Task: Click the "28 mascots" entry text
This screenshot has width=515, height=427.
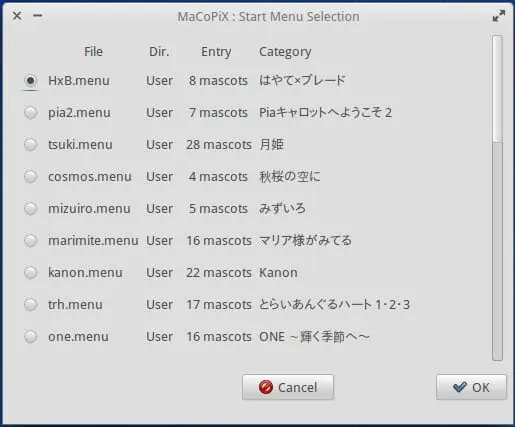Action: point(219,145)
